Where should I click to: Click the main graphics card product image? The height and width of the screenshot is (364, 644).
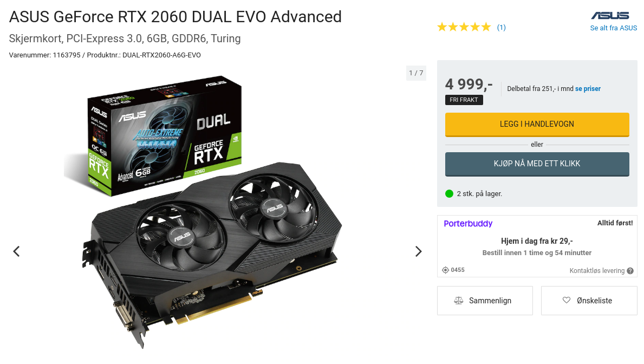(x=204, y=211)
